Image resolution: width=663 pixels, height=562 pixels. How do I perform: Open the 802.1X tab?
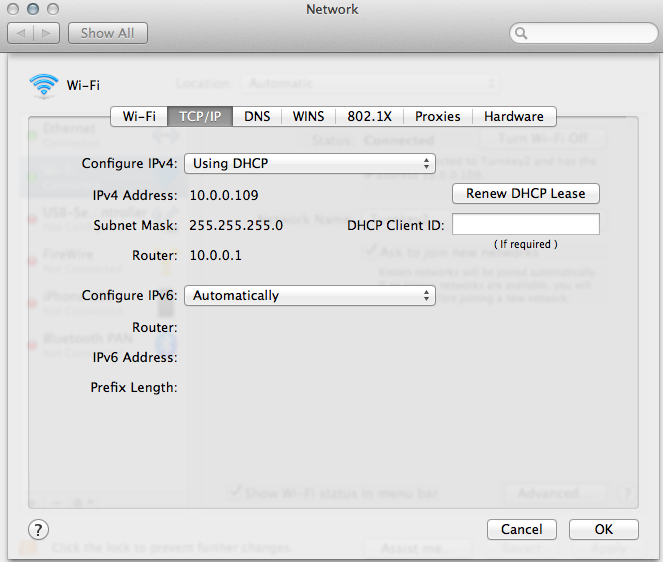coord(370,116)
